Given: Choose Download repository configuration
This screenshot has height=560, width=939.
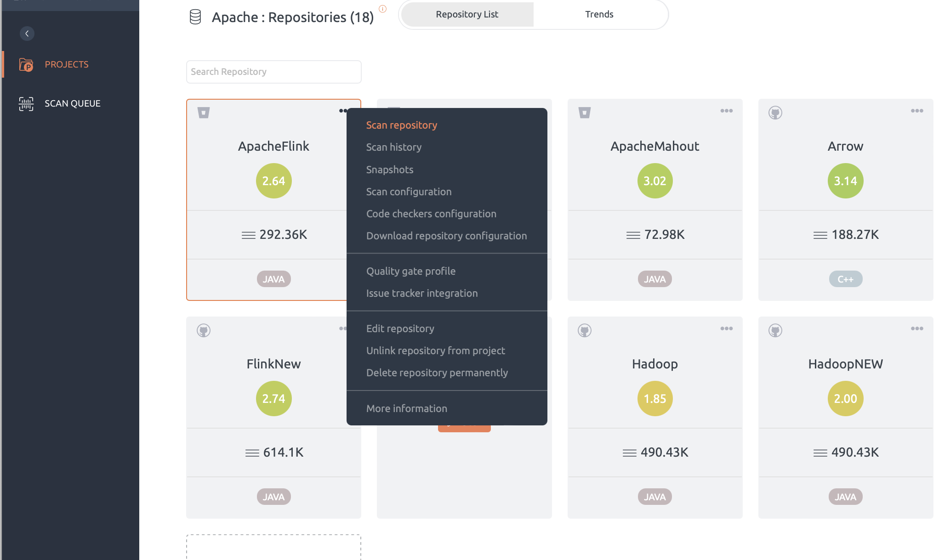Looking at the screenshot, I should pyautogui.click(x=447, y=236).
